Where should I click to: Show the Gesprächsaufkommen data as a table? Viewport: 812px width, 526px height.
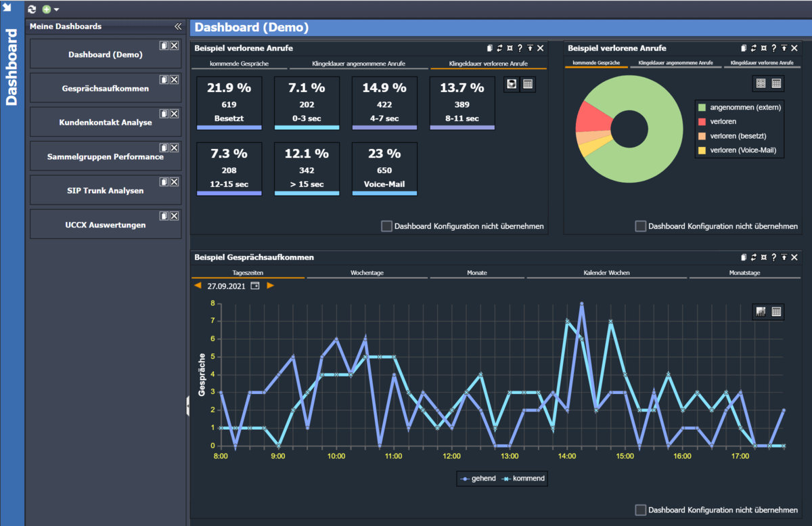[x=776, y=311]
